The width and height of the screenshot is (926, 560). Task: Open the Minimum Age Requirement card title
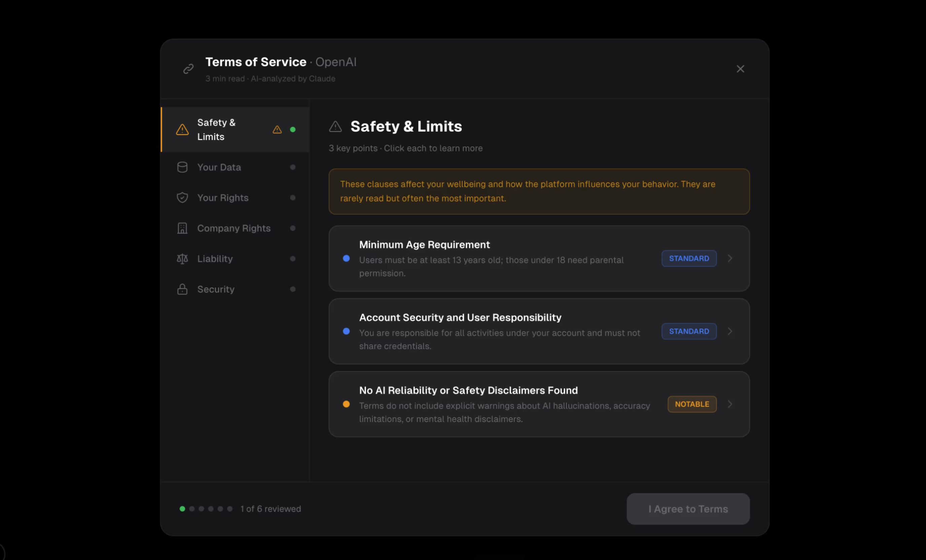coord(424,245)
